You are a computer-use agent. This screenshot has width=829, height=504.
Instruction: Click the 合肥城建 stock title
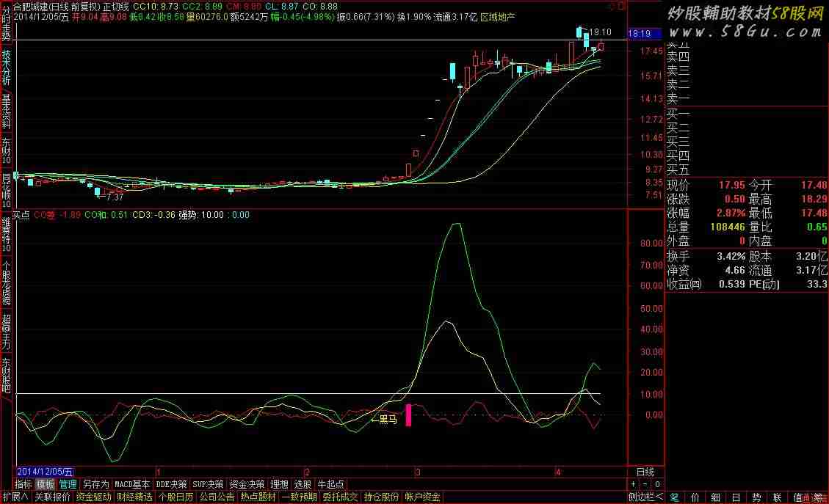pyautogui.click(x=30, y=7)
